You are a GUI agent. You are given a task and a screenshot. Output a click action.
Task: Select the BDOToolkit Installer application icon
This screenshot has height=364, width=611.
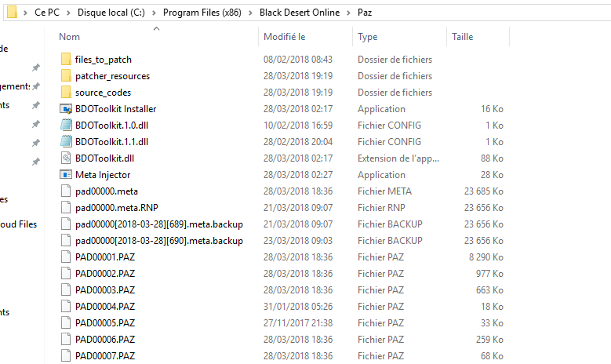pyautogui.click(x=66, y=109)
